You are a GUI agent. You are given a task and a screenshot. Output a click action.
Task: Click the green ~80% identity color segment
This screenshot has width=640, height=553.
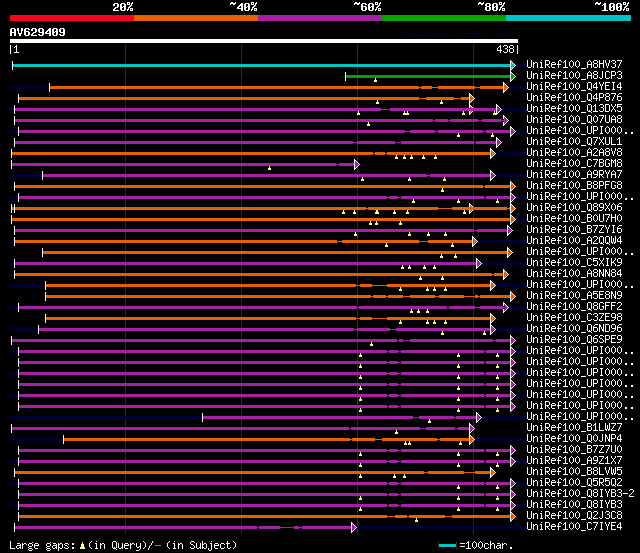[444, 18]
